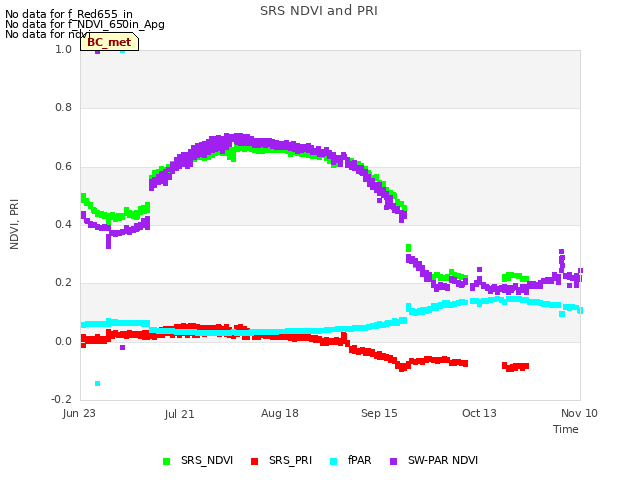Click the 'No data for f_Red655_in' message
The width and height of the screenshot is (640, 480).
[69, 14]
